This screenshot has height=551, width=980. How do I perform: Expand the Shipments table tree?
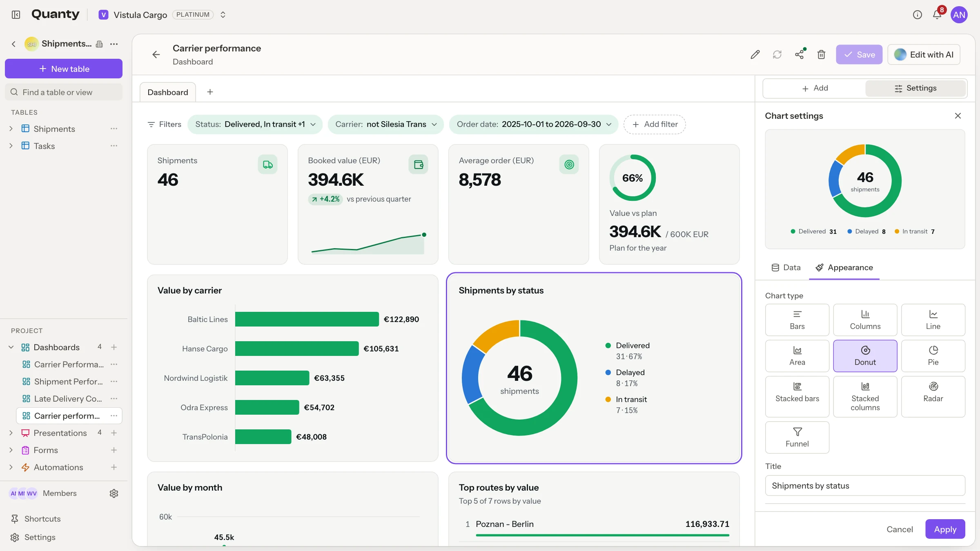tap(11, 129)
